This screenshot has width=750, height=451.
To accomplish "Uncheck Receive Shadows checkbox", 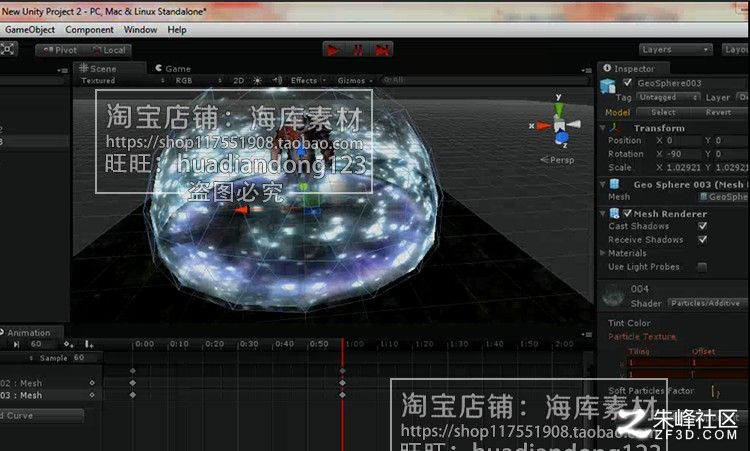I will pyautogui.click(x=703, y=240).
